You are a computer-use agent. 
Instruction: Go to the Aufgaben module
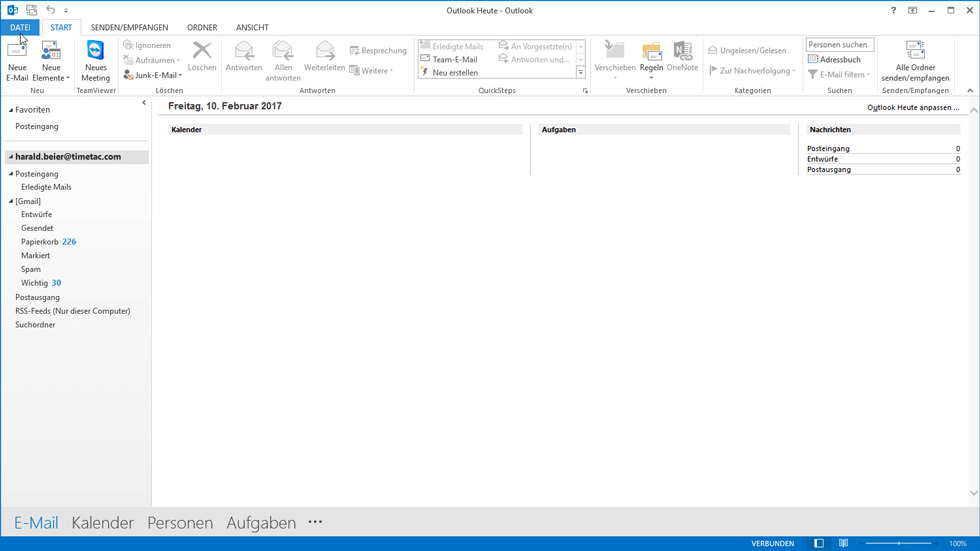click(x=261, y=523)
